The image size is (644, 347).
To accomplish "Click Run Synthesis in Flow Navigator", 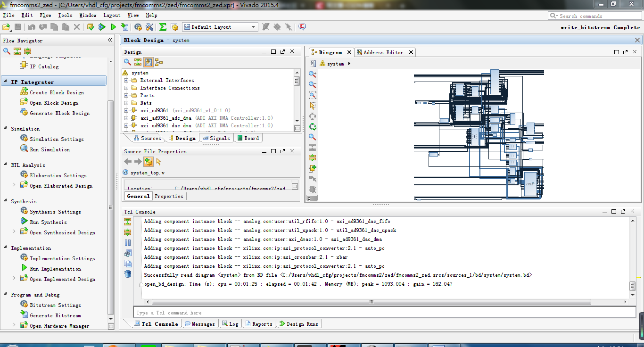I will tap(48, 222).
